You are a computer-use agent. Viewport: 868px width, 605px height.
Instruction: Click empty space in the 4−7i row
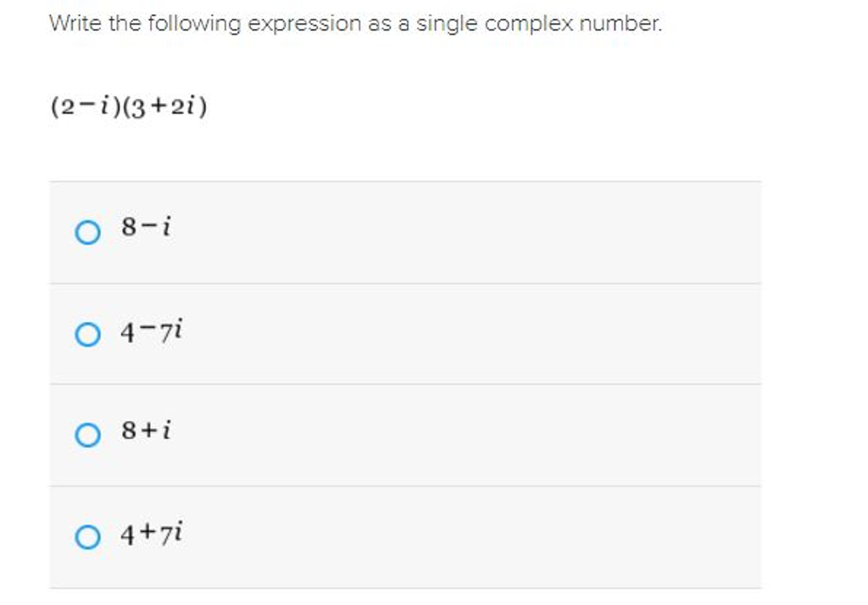pos(466,335)
